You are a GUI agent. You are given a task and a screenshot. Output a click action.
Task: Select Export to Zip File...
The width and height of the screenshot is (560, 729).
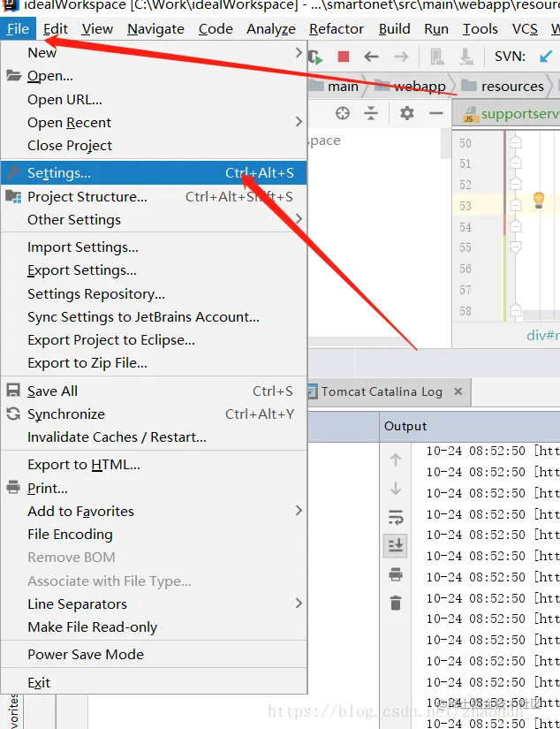(x=154, y=362)
